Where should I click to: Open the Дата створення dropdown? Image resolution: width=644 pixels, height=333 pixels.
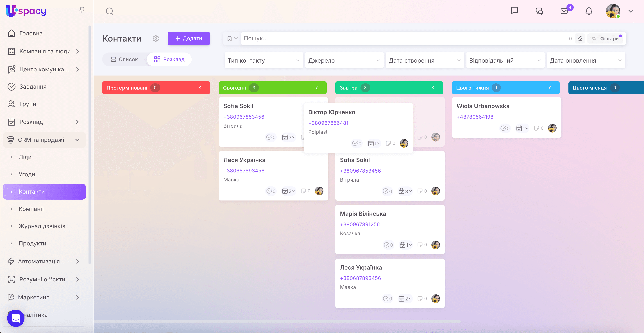point(425,60)
